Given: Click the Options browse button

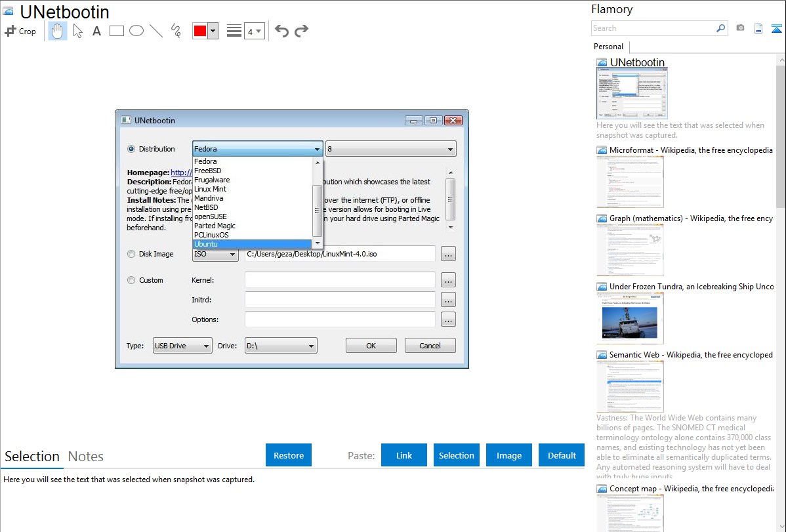Looking at the screenshot, I should (x=448, y=319).
